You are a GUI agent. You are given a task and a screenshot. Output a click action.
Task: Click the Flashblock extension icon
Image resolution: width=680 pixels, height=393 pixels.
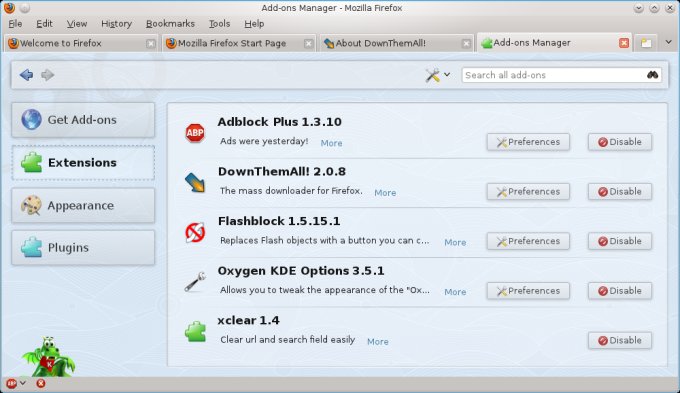(x=195, y=232)
